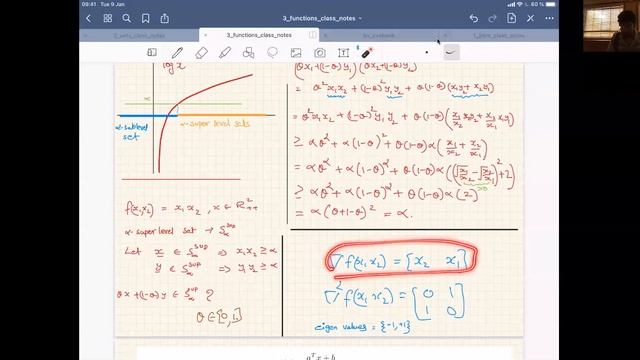The image size is (640, 360).
Task: Tap the Wi-Fi status icon
Action: point(520,4)
